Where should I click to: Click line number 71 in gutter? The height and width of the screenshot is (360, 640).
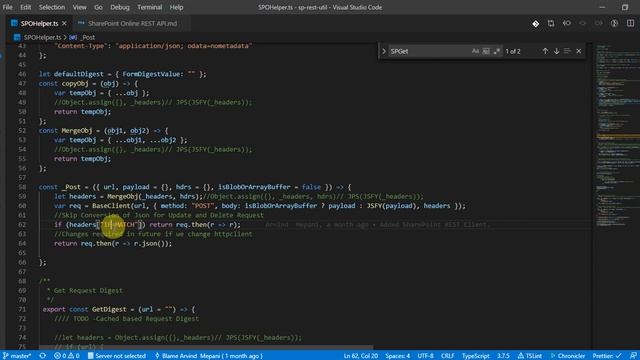22,309
